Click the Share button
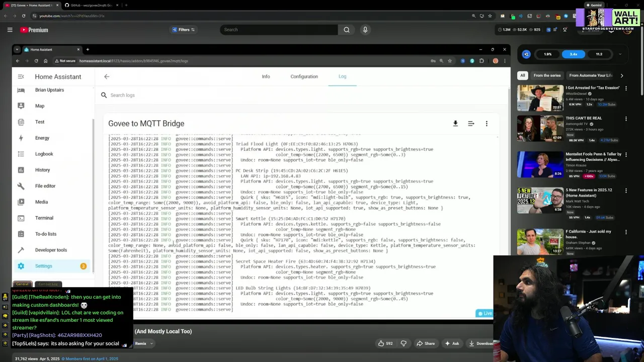Viewport: 644px width, 362px height. point(425,343)
